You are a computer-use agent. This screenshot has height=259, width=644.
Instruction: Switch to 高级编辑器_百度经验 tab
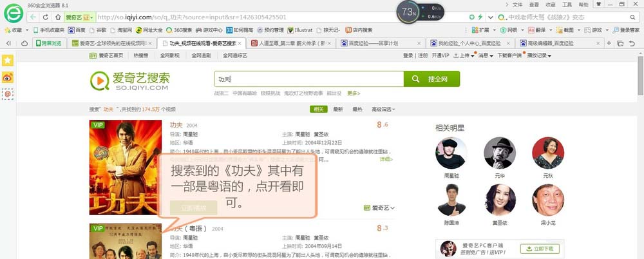point(560,43)
